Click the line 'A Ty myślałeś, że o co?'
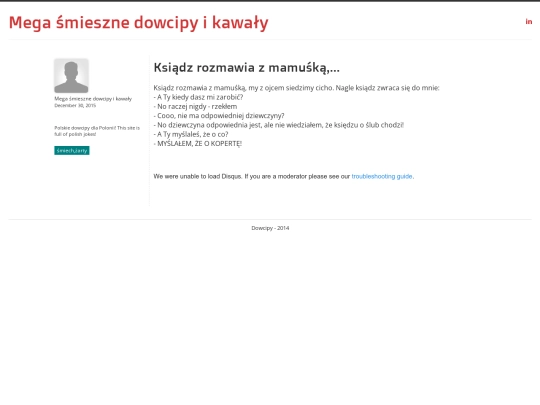Viewport: 540px width, 405px height. (191, 134)
